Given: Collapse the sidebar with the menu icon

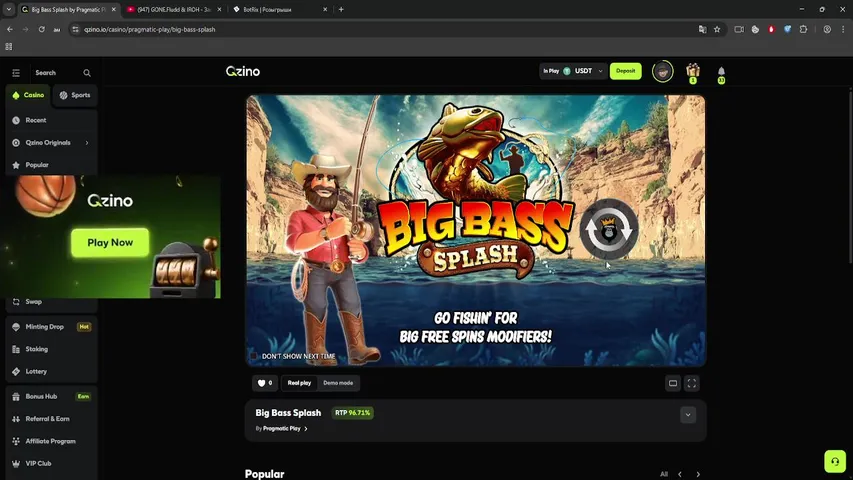Looking at the screenshot, I should (x=16, y=73).
